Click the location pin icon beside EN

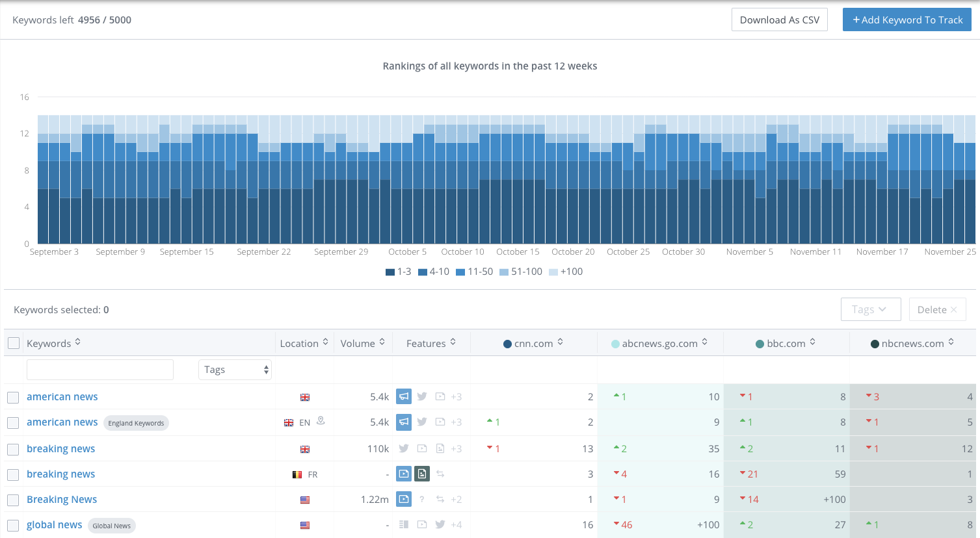[321, 421]
